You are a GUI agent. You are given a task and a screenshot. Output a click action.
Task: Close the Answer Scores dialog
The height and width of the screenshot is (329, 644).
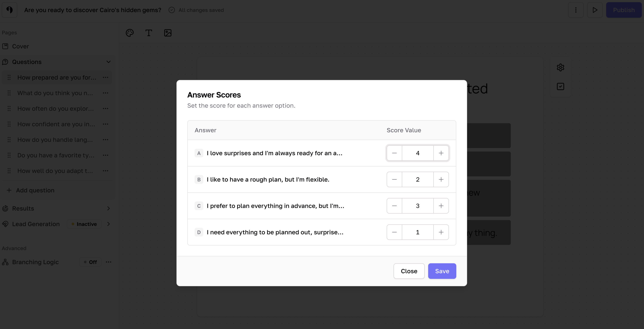click(x=409, y=271)
